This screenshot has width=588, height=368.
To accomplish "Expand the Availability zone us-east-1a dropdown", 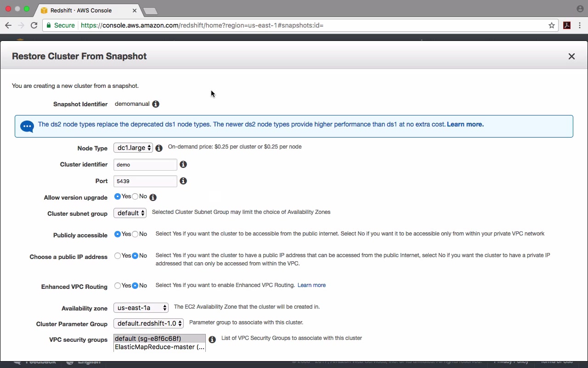I will coord(141,308).
